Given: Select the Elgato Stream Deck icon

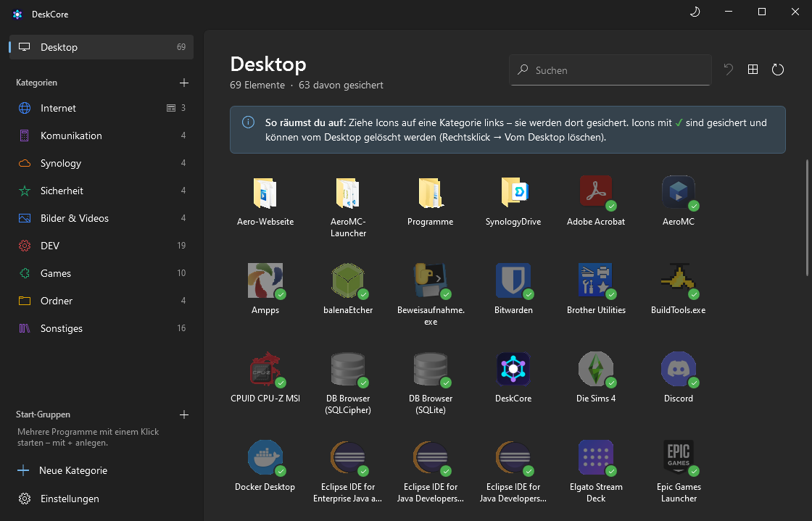Looking at the screenshot, I should tap(595, 458).
